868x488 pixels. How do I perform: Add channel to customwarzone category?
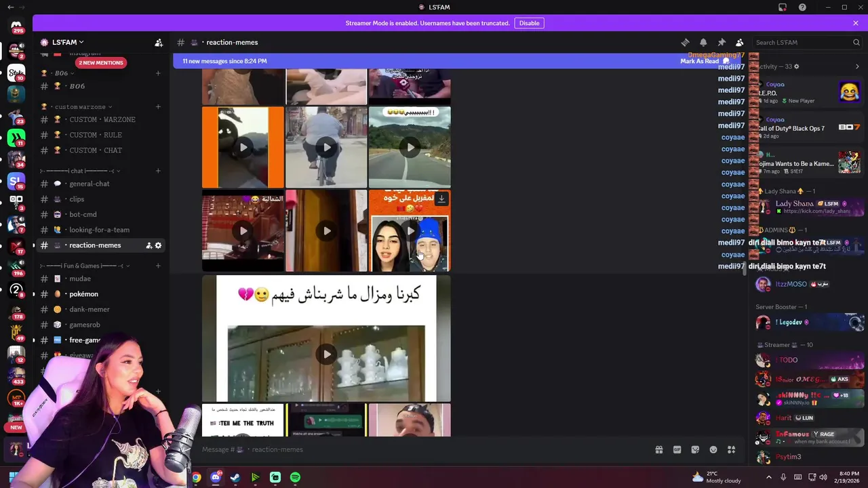click(158, 106)
